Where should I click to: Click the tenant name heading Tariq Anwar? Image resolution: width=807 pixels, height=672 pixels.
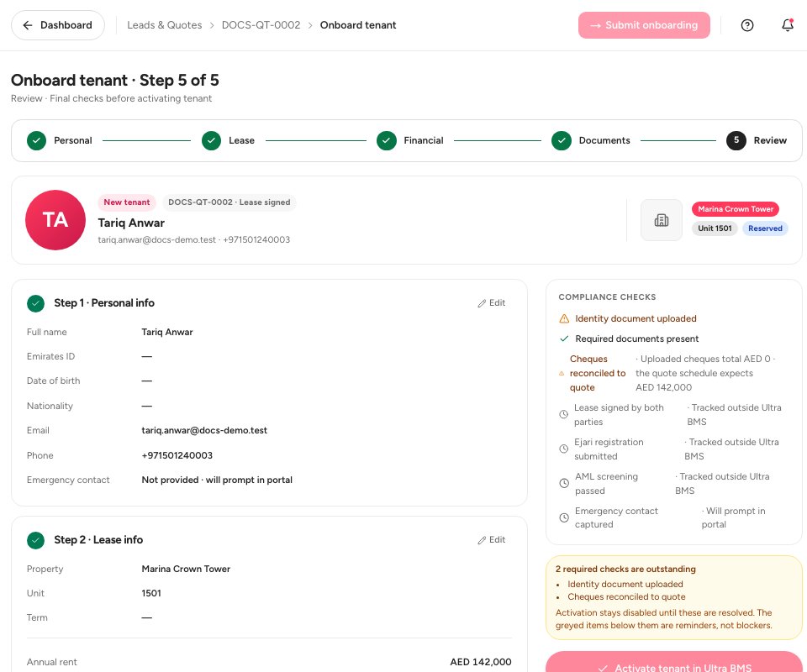click(131, 223)
